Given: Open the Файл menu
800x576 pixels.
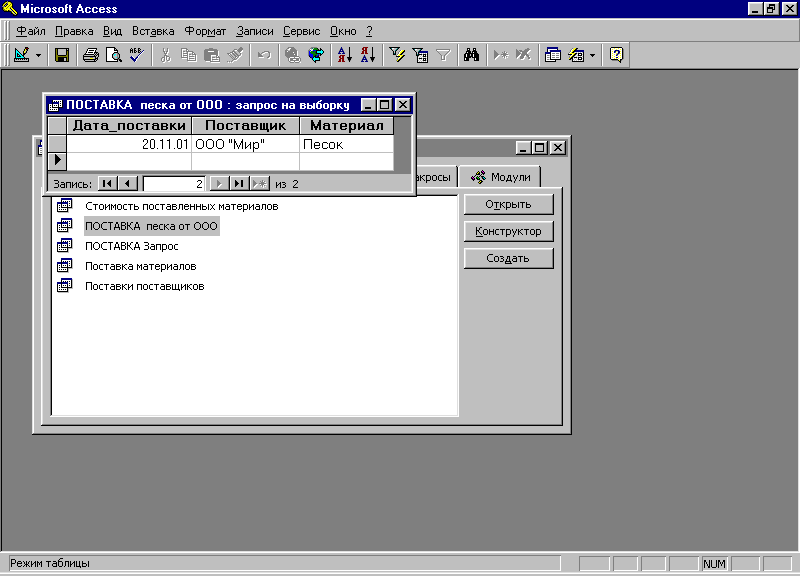Looking at the screenshot, I should pyautogui.click(x=31, y=31).
